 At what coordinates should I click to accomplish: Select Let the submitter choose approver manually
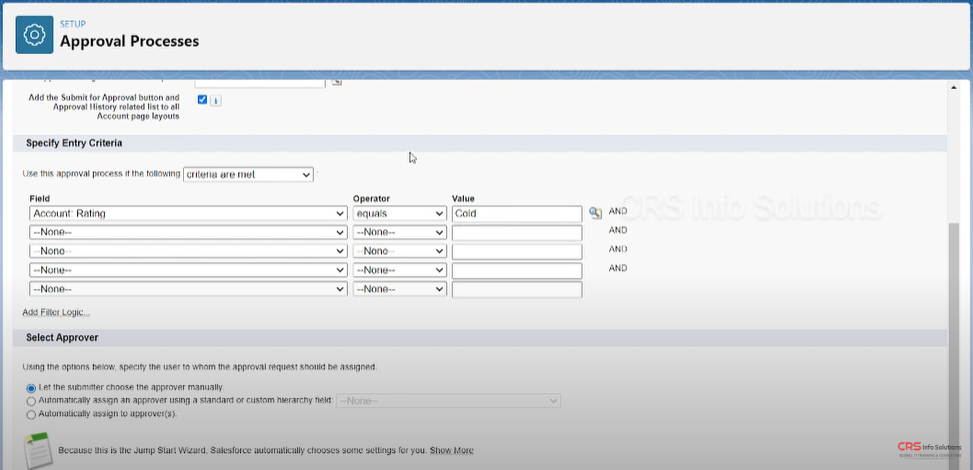(31, 387)
